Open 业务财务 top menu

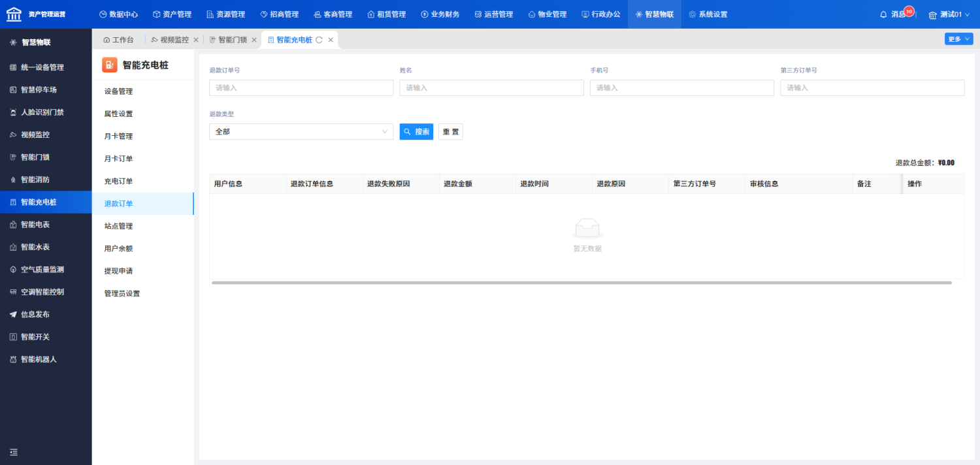tap(440, 14)
